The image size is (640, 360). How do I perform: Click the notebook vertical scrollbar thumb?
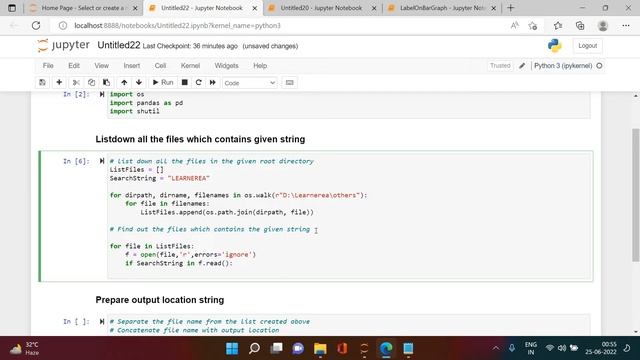(636, 195)
